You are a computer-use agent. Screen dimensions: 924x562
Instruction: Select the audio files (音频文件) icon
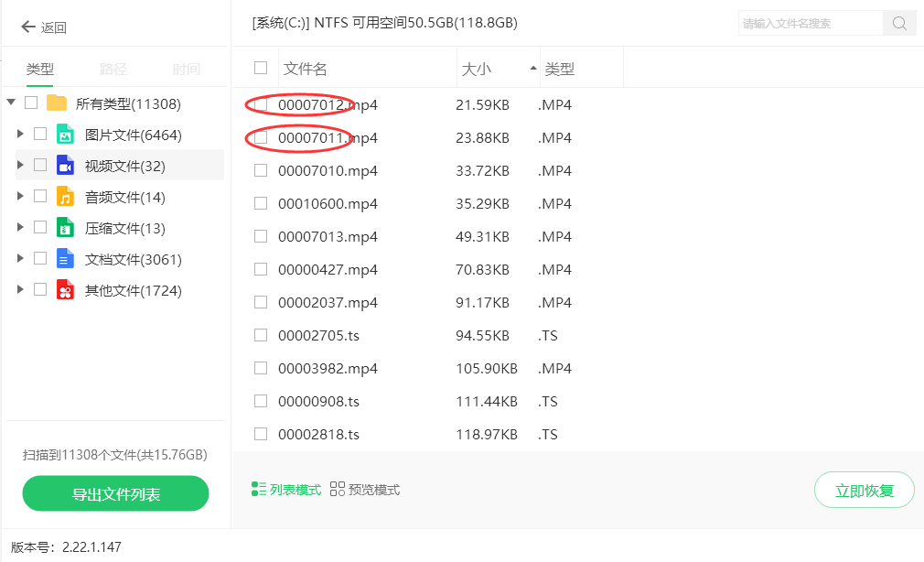[x=65, y=197]
